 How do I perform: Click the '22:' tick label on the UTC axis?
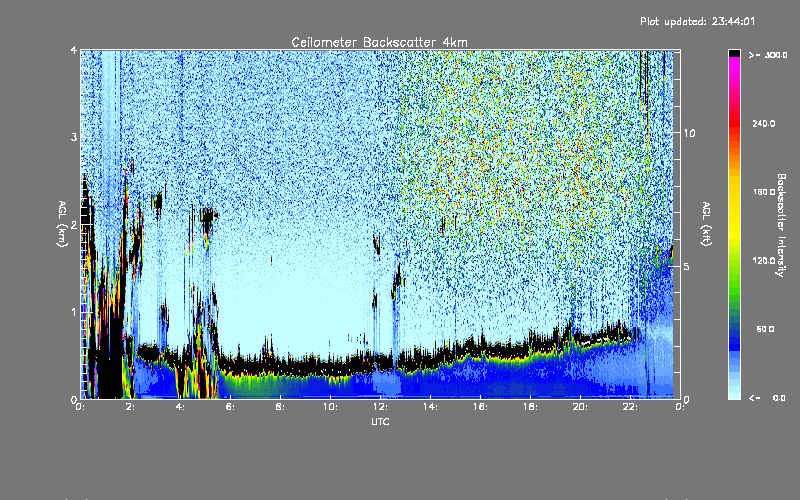tap(630, 407)
